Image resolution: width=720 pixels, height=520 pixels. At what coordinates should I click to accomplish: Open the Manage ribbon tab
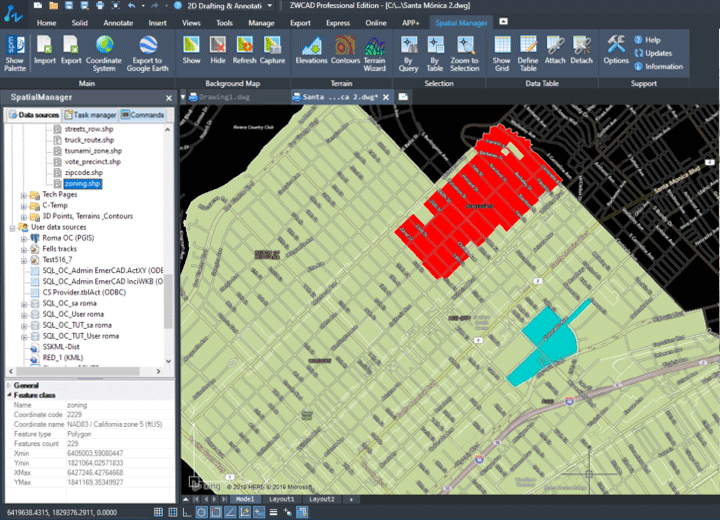261,23
